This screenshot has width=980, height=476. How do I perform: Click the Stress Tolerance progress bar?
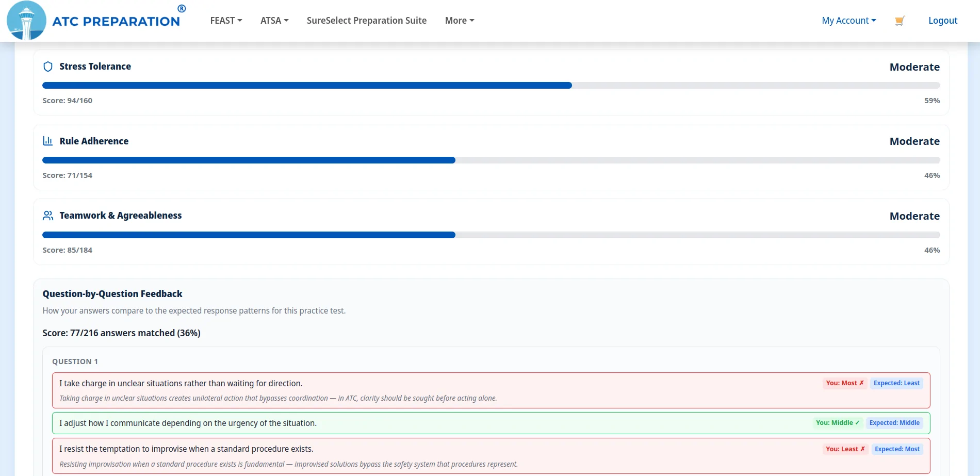tap(491, 86)
